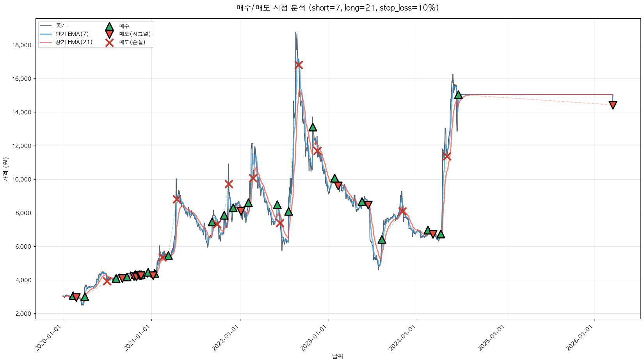This screenshot has height=363, width=644.
Task: Click the 2026-01-01 x-axis tick label
Action: pos(580,338)
